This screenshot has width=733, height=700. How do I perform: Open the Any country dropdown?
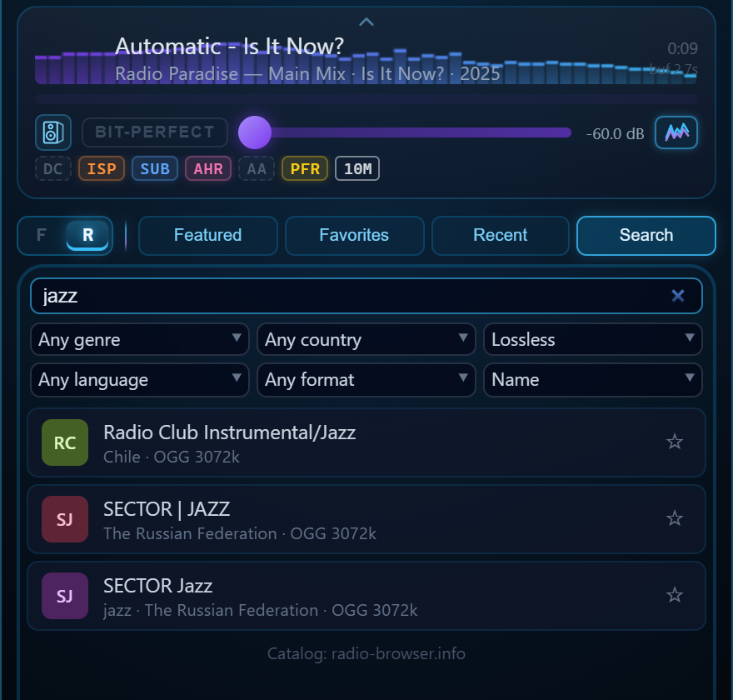366,339
